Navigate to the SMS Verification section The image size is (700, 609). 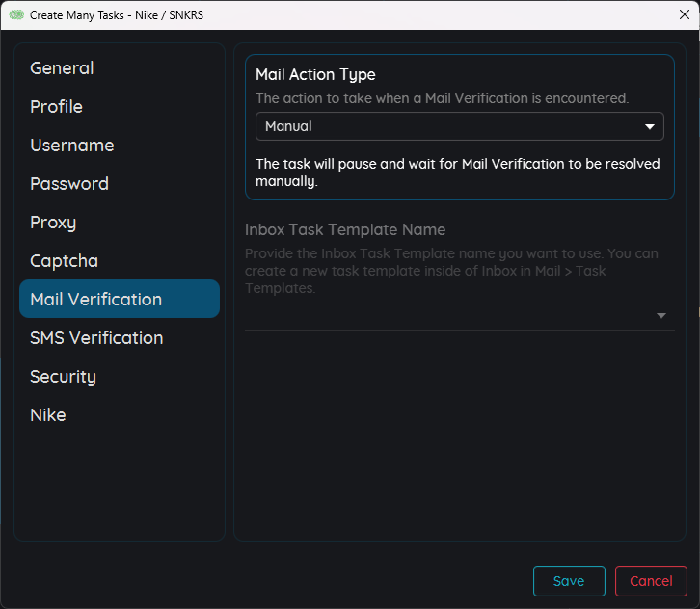coord(96,338)
